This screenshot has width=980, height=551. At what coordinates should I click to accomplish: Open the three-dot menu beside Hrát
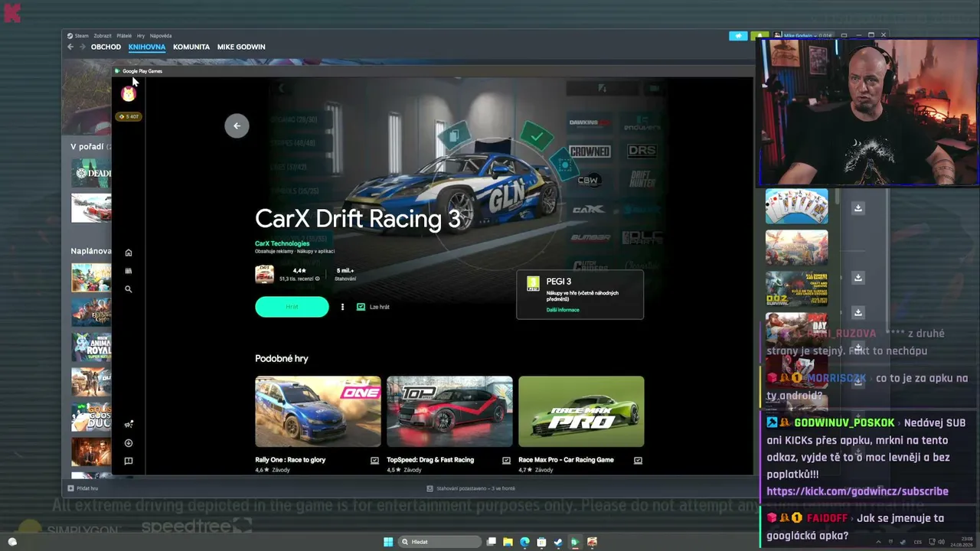pos(342,307)
